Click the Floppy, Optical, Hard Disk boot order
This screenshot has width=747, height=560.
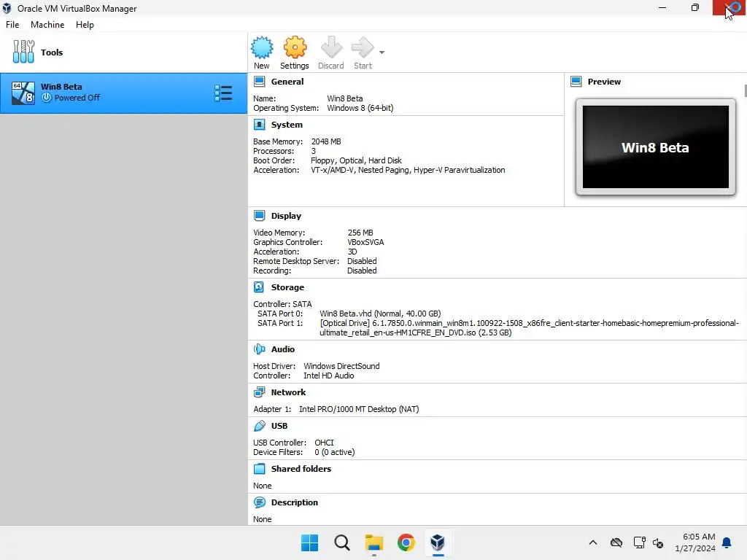coord(356,160)
